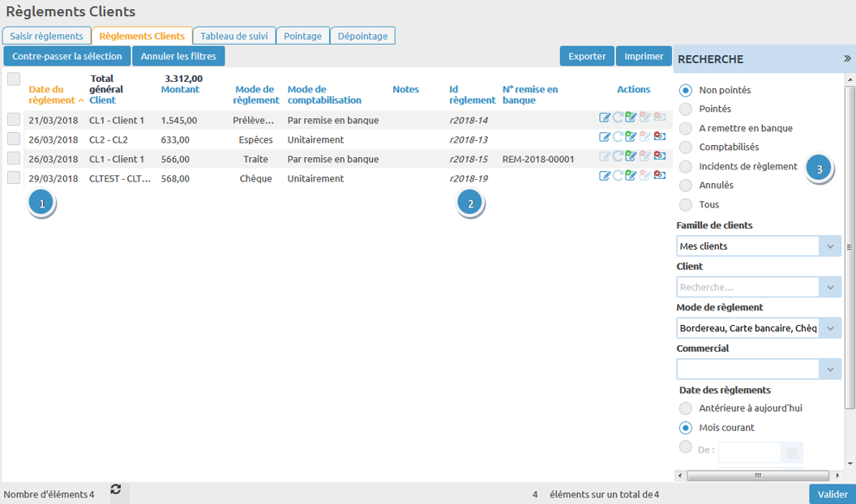Tick the checkbox for the 21/03/2018 payment row
This screenshot has width=856, height=504.
coord(14,119)
